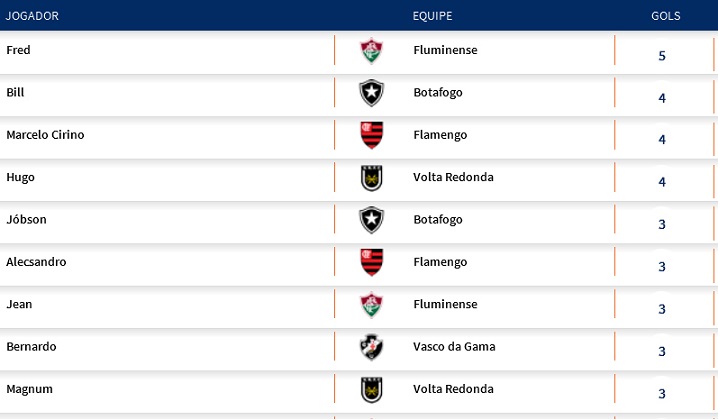Click Fred's goal count of 5
The height and width of the screenshot is (420, 718).
pos(662,55)
